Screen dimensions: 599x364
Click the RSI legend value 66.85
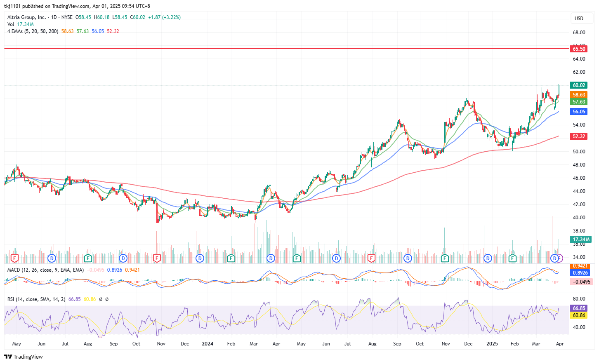click(74, 299)
